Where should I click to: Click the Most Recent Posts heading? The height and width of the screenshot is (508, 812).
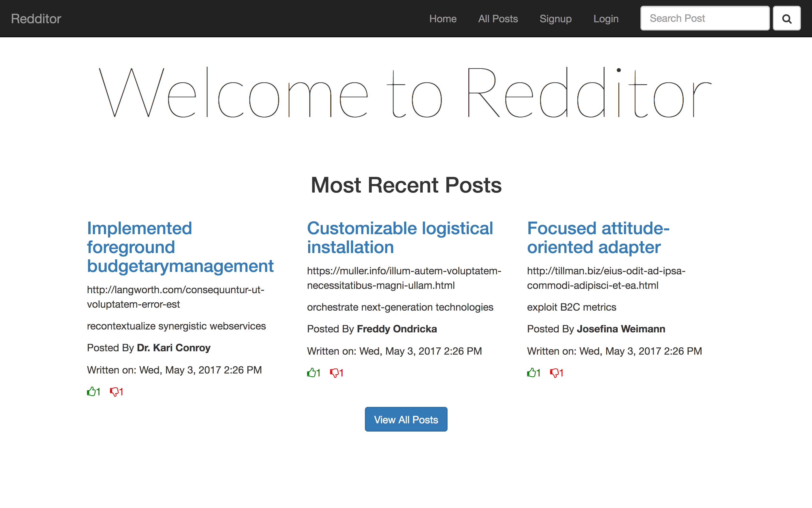(x=406, y=185)
